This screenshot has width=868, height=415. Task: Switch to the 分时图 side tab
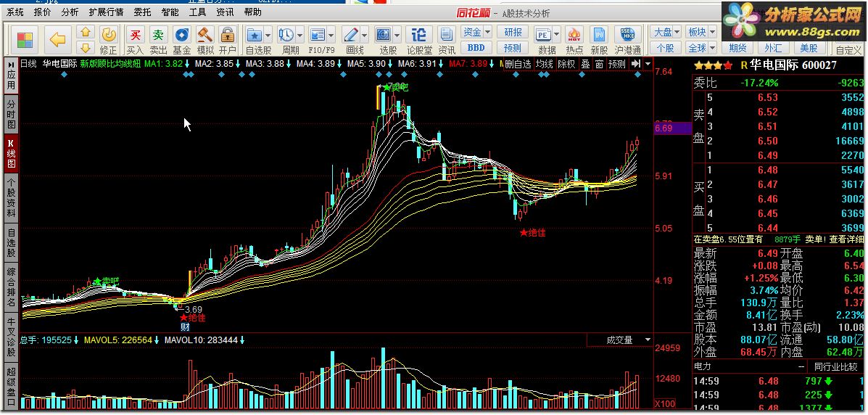point(11,114)
